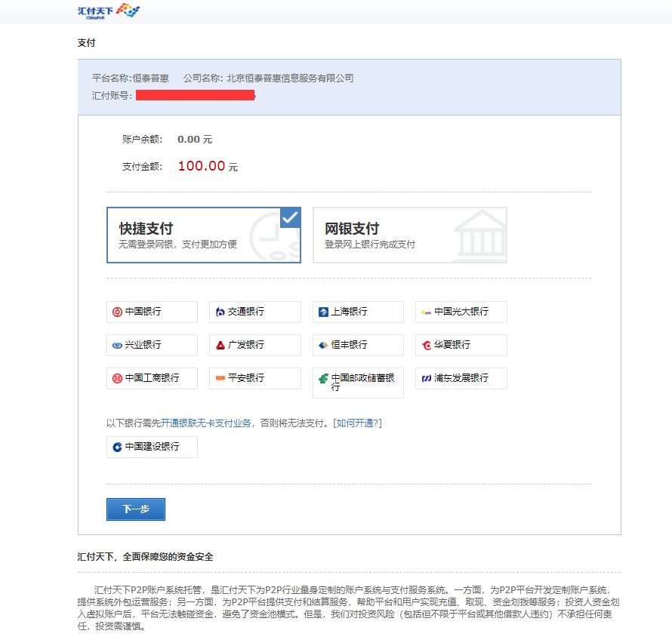The height and width of the screenshot is (643, 672).
Task: Pick 中国邮政储蓄银行 bank name label
Action: pos(362,382)
